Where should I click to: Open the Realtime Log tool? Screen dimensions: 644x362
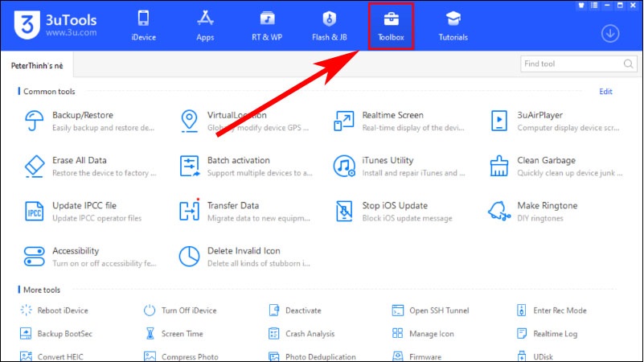[x=547, y=334]
